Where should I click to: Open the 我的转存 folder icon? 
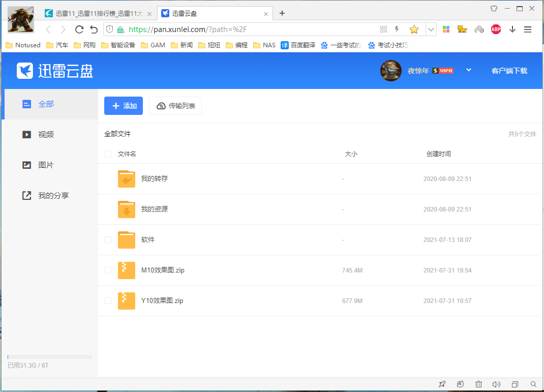click(x=126, y=179)
